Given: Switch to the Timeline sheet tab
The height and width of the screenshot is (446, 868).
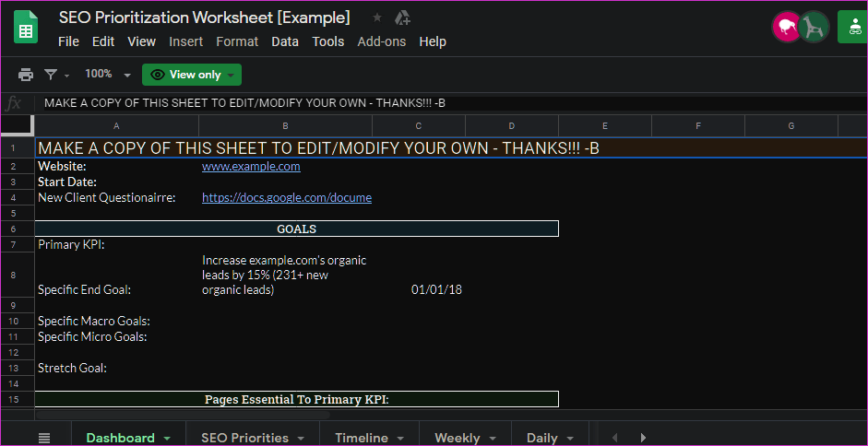Looking at the screenshot, I should coord(362,438).
